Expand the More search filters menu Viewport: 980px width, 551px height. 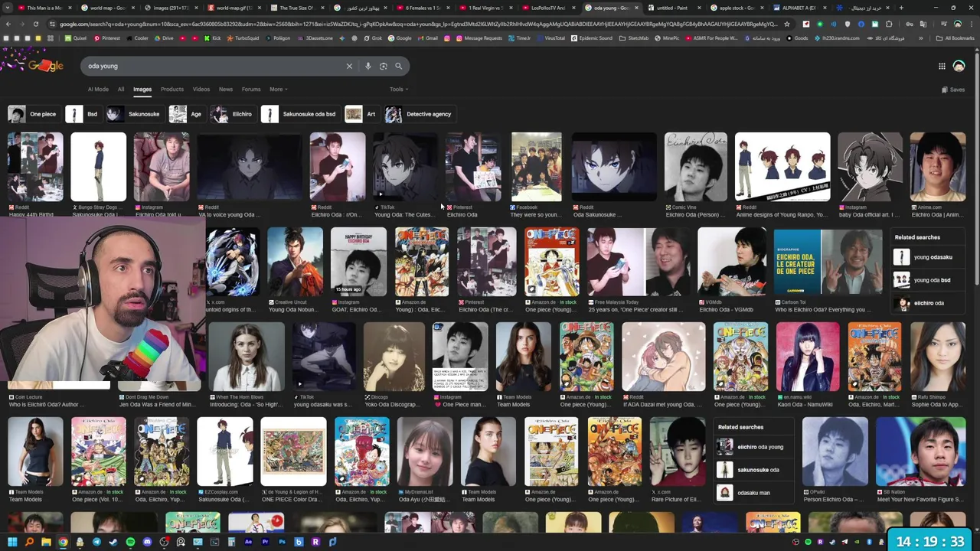278,90
